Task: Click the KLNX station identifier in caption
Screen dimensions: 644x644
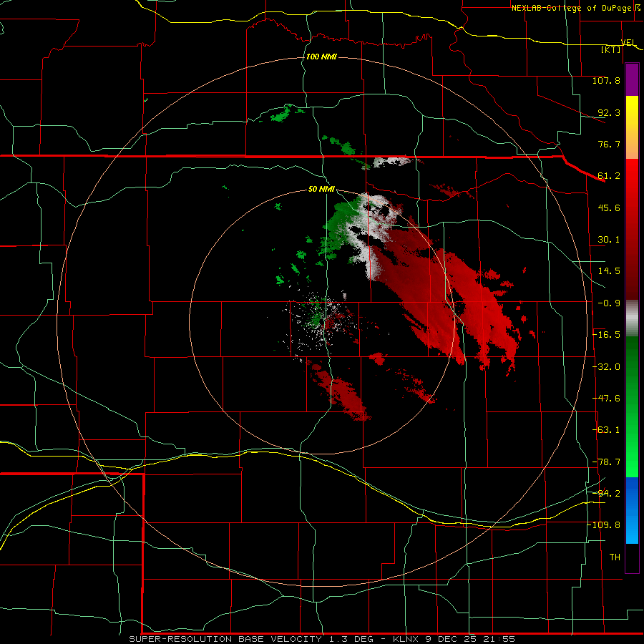Action: coord(406,639)
